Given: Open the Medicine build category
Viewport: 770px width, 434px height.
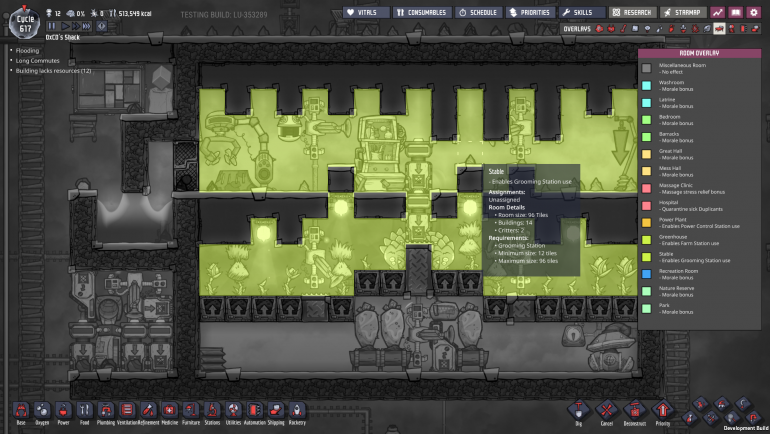Looking at the screenshot, I should point(169,410).
